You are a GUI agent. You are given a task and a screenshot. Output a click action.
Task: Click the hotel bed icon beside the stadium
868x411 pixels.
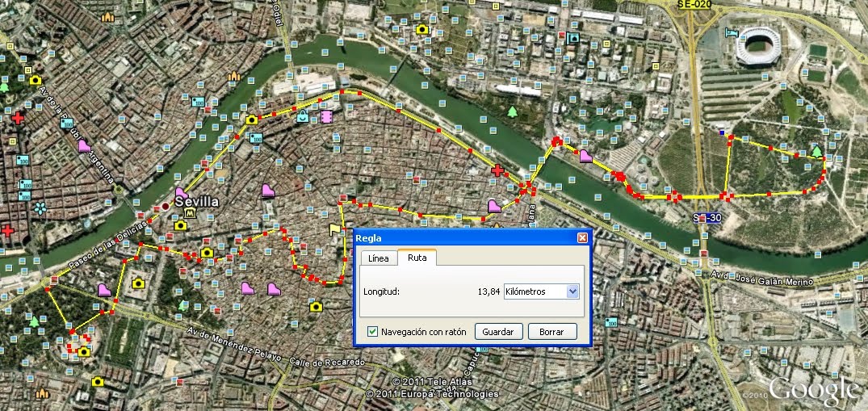pos(732,33)
